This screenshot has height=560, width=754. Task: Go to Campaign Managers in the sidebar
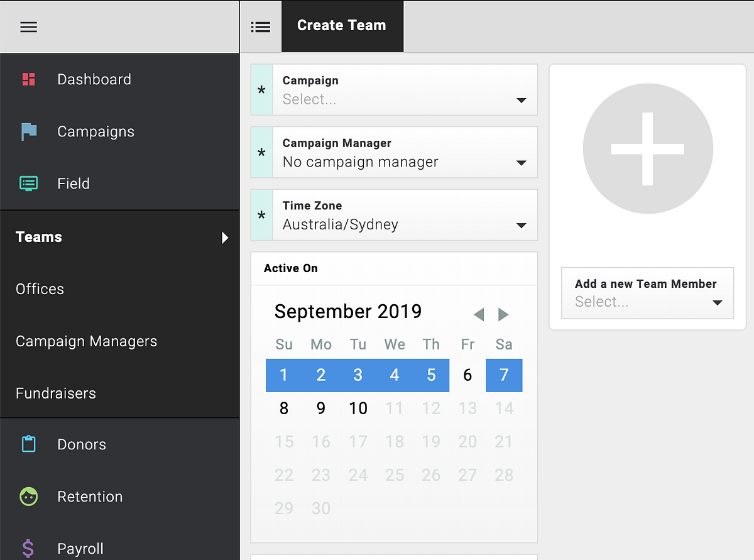[86, 341]
